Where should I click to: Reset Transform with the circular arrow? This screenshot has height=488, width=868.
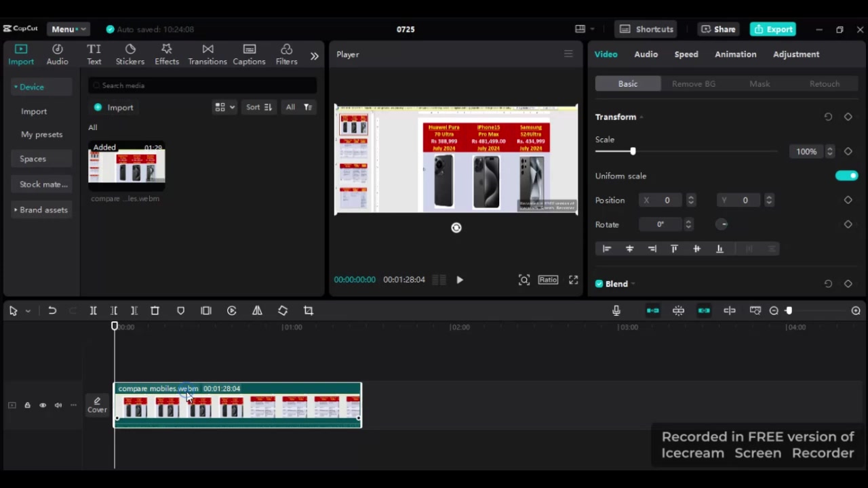pyautogui.click(x=828, y=117)
